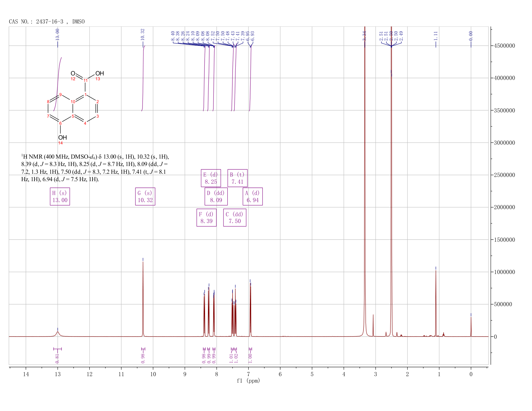The image size is (532, 411).
Task: Click the 2500000 intensity axis value
Action: pos(504,175)
